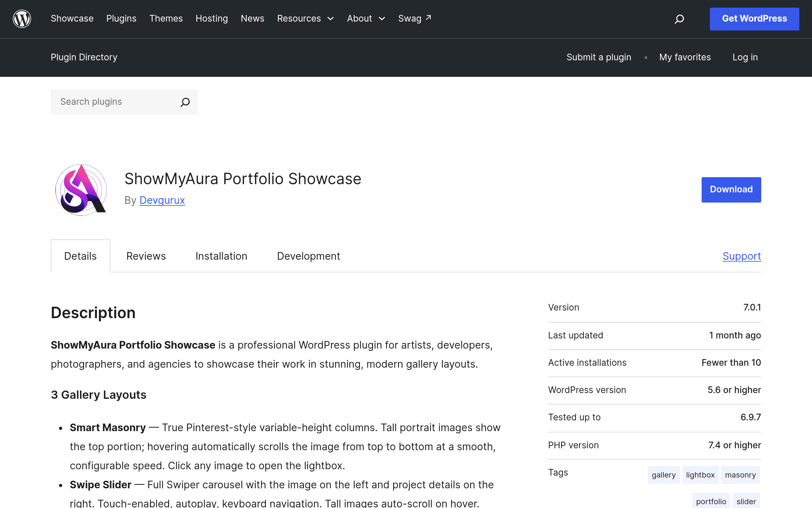Image resolution: width=812 pixels, height=508 pixels.
Task: Open the Themes menu item
Action: pyautogui.click(x=166, y=18)
